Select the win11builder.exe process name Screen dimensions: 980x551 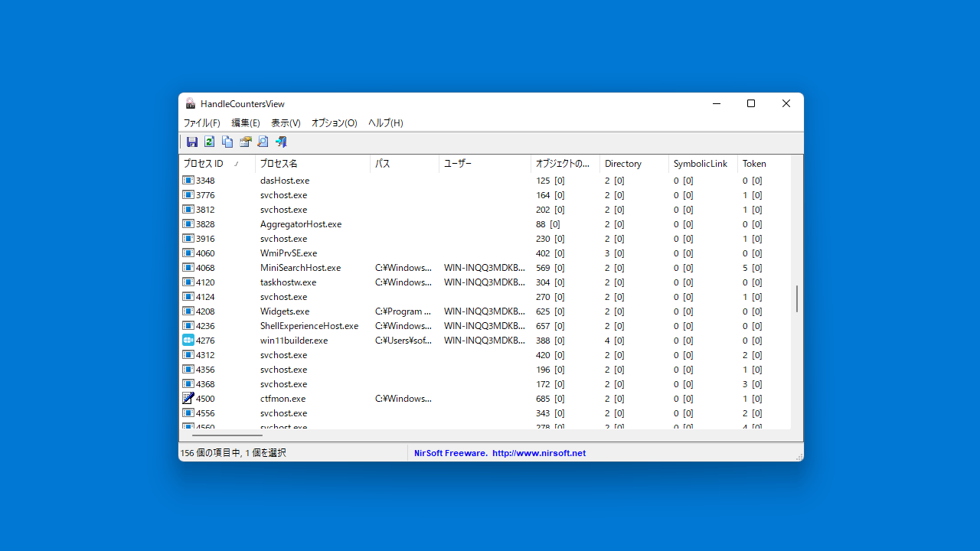coord(294,341)
